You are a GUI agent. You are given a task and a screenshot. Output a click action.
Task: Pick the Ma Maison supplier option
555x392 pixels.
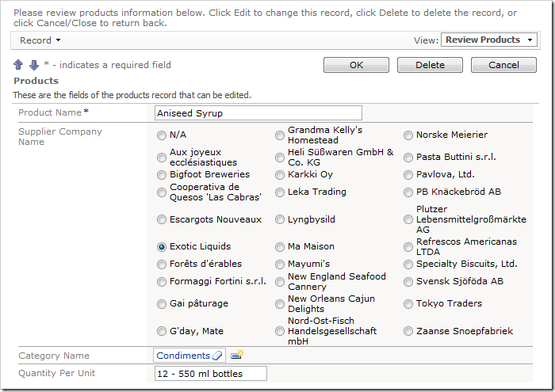(x=280, y=247)
